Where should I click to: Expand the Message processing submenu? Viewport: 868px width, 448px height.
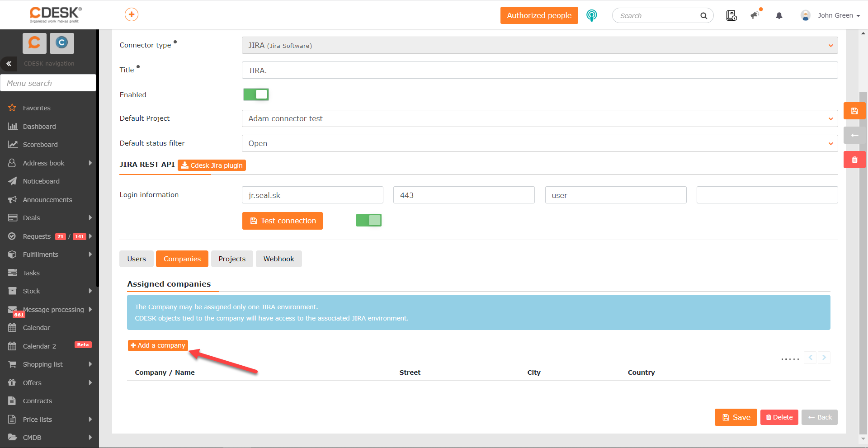(x=90, y=310)
